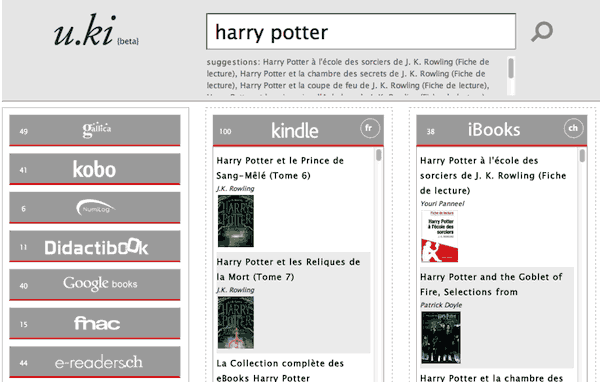Open the Google books source with 40 results
The width and height of the screenshot is (600, 382).
[x=95, y=285]
